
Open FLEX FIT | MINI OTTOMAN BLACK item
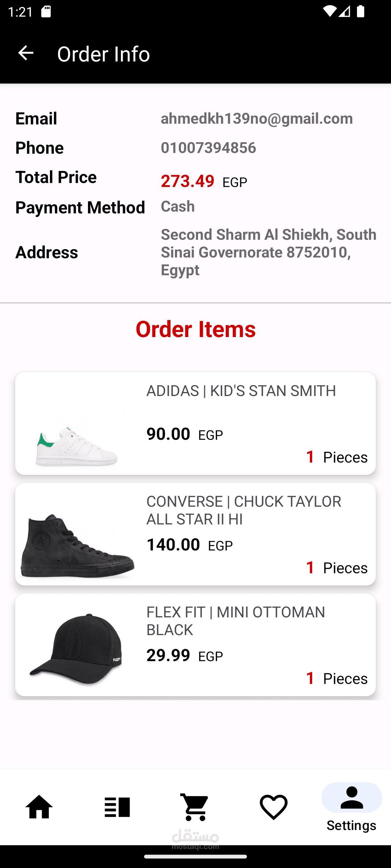pyautogui.click(x=236, y=621)
